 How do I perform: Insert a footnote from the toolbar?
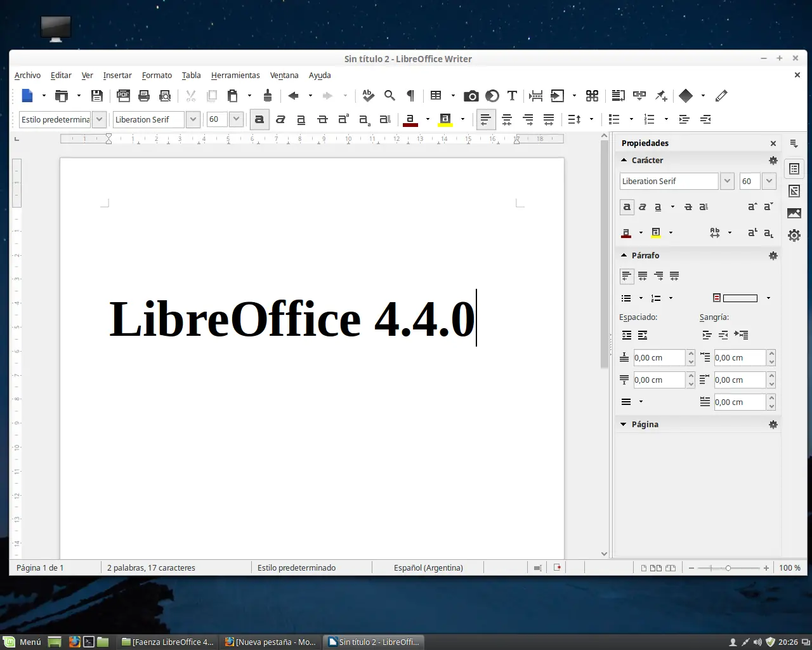618,96
